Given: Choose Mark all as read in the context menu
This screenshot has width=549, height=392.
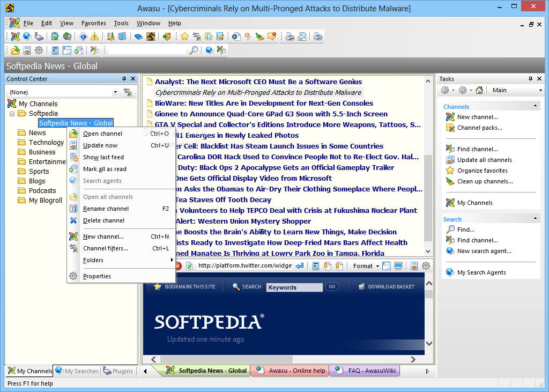Looking at the screenshot, I should (x=121, y=169).
